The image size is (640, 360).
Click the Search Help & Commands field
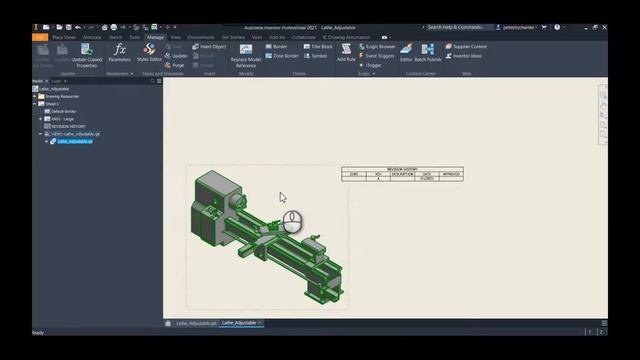pyautogui.click(x=458, y=27)
